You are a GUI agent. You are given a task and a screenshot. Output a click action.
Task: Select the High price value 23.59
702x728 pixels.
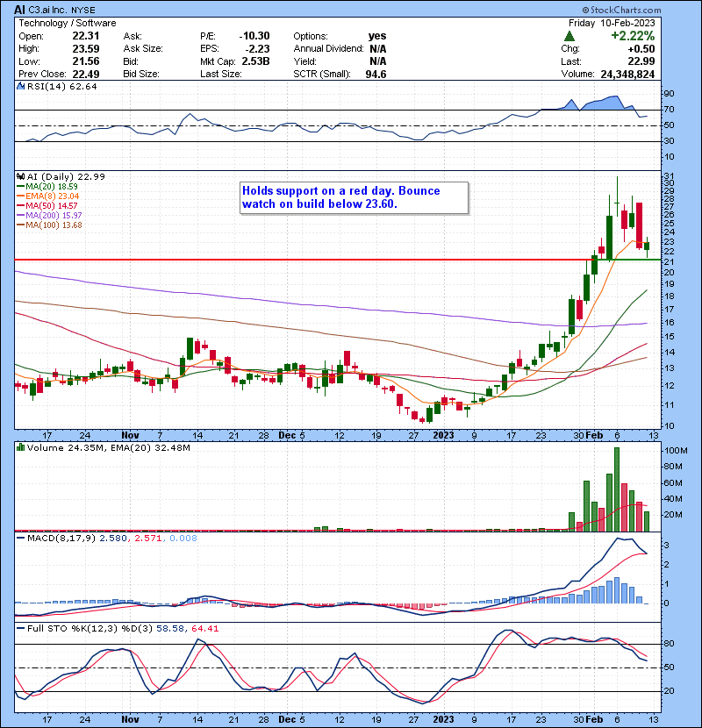[86, 49]
